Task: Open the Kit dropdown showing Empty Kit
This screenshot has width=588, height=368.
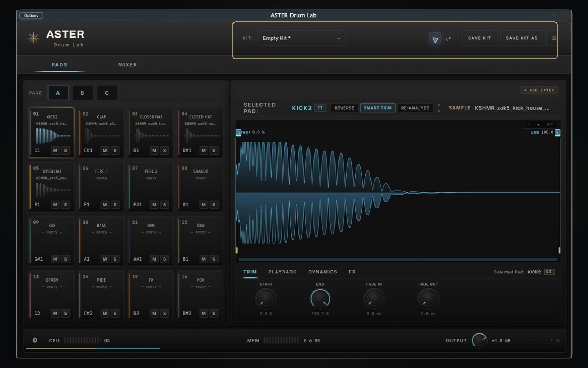Action: [x=301, y=38]
